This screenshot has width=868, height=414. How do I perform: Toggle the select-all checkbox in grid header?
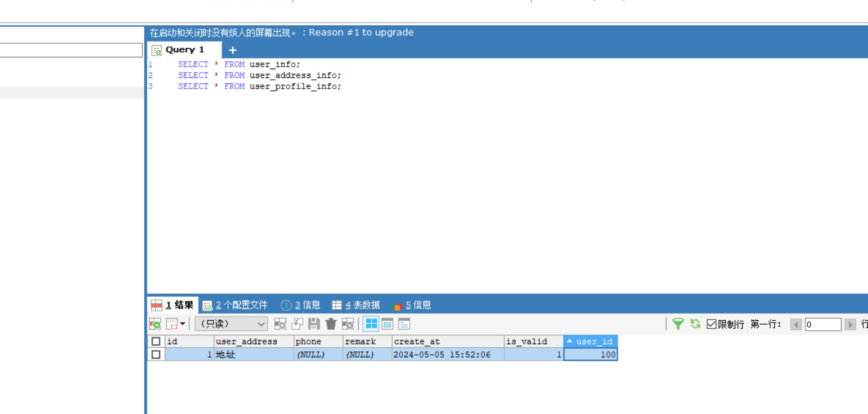click(x=156, y=341)
